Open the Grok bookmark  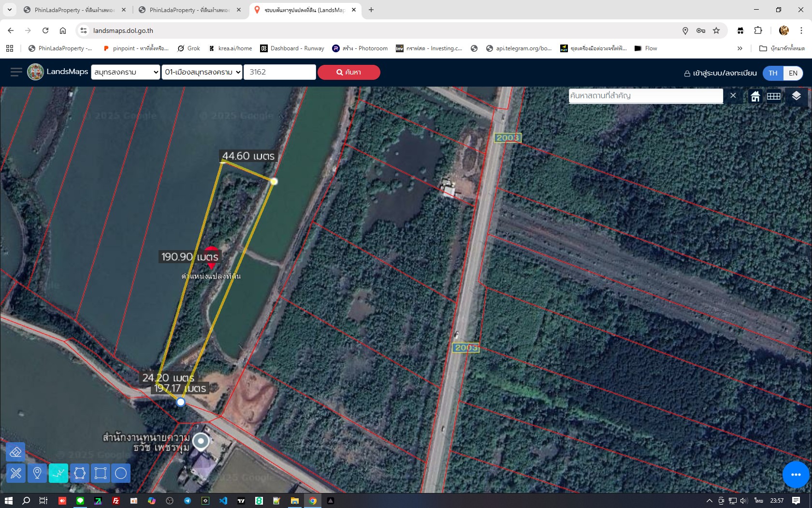click(188, 48)
